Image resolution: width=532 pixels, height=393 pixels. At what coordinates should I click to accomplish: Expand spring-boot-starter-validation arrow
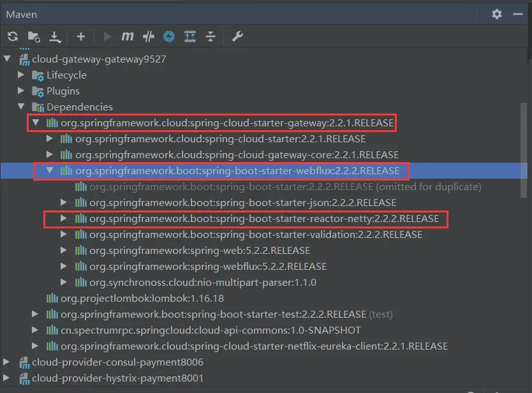click(63, 234)
